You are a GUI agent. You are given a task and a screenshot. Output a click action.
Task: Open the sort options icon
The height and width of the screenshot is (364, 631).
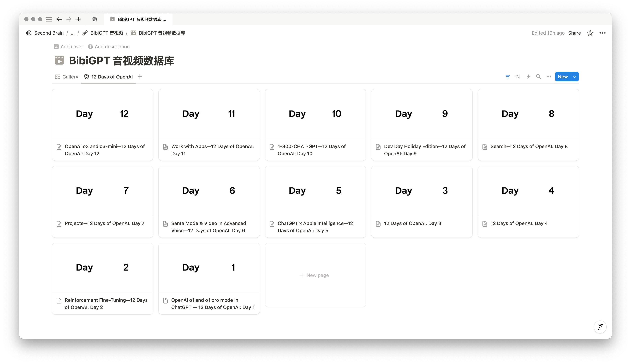tap(518, 77)
